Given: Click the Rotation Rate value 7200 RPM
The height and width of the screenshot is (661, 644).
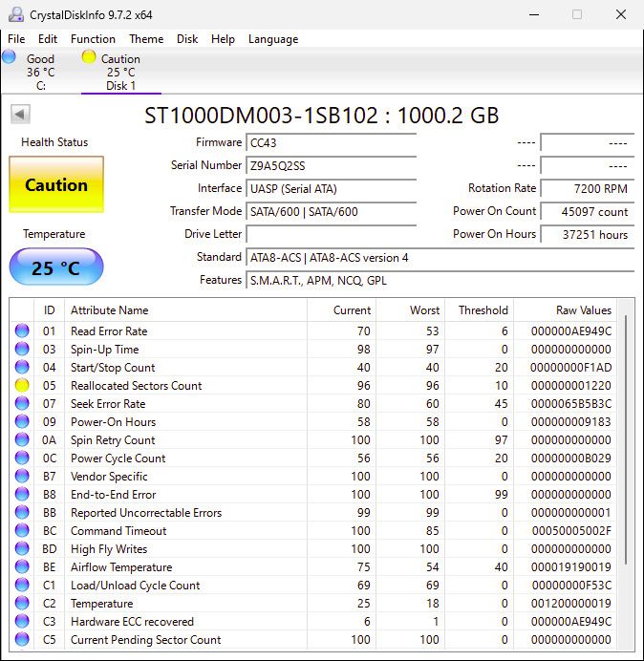Looking at the screenshot, I should click(587, 188).
